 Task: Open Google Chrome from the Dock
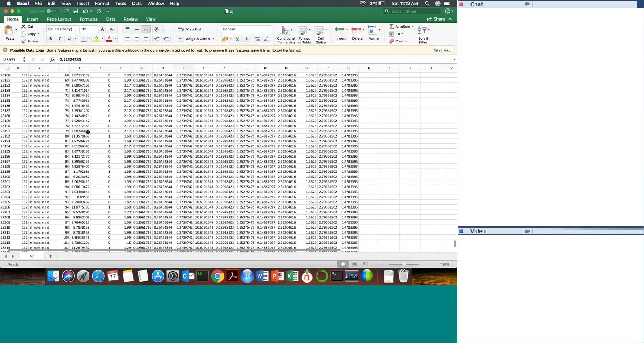pyautogui.click(x=217, y=276)
